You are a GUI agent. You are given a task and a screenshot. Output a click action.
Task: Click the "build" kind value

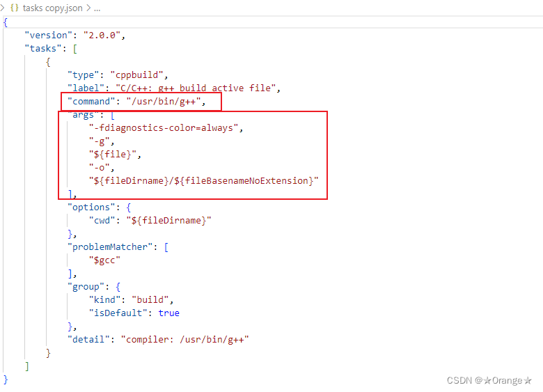(150, 300)
